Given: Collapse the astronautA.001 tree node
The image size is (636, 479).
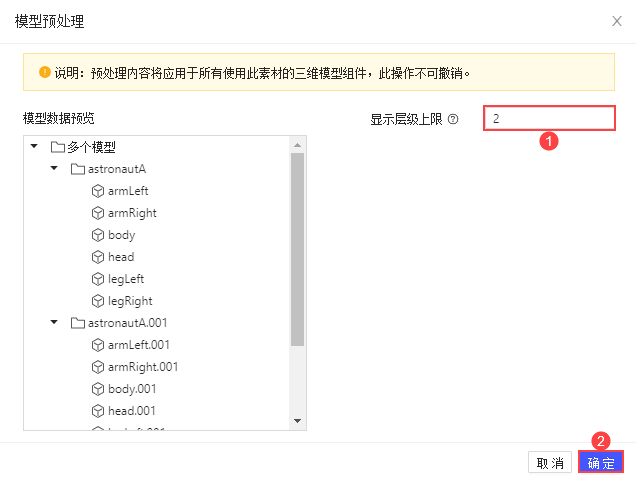Looking at the screenshot, I should point(54,323).
